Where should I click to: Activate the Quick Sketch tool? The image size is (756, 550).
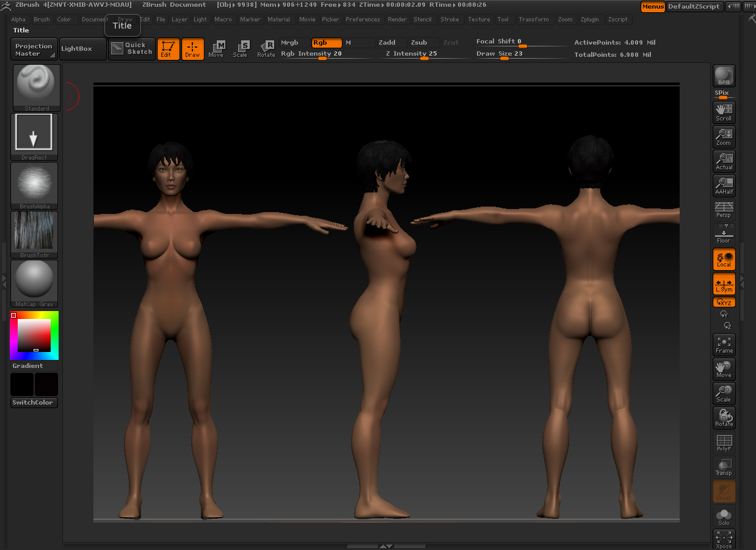[x=132, y=49]
